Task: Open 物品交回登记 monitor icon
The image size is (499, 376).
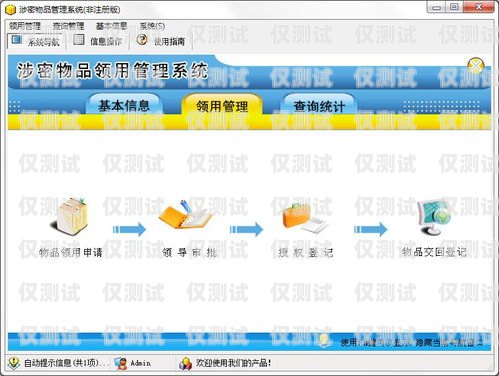Action: pyautogui.click(x=434, y=217)
